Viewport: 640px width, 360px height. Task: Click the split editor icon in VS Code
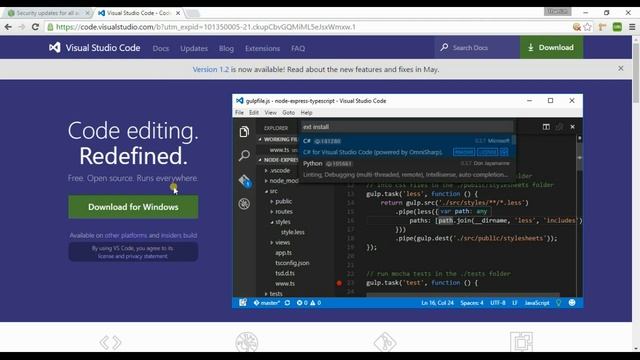coord(546,127)
